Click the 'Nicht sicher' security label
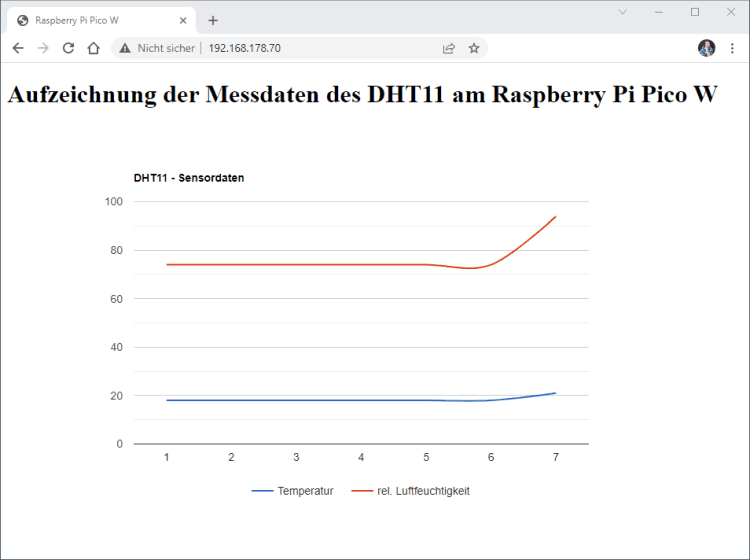This screenshot has height=560, width=750. click(x=166, y=48)
